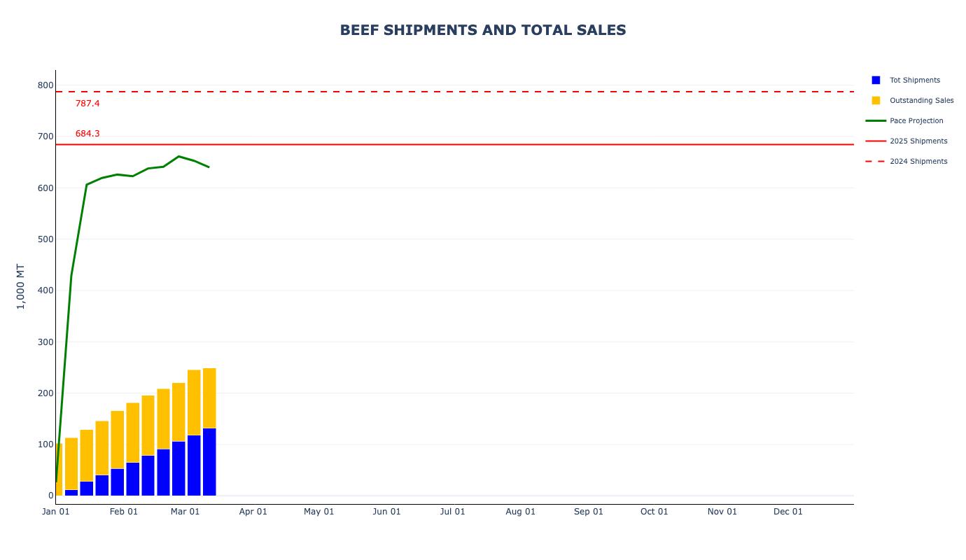Click the yellow Outstanding Sales legend swatch

[876, 101]
